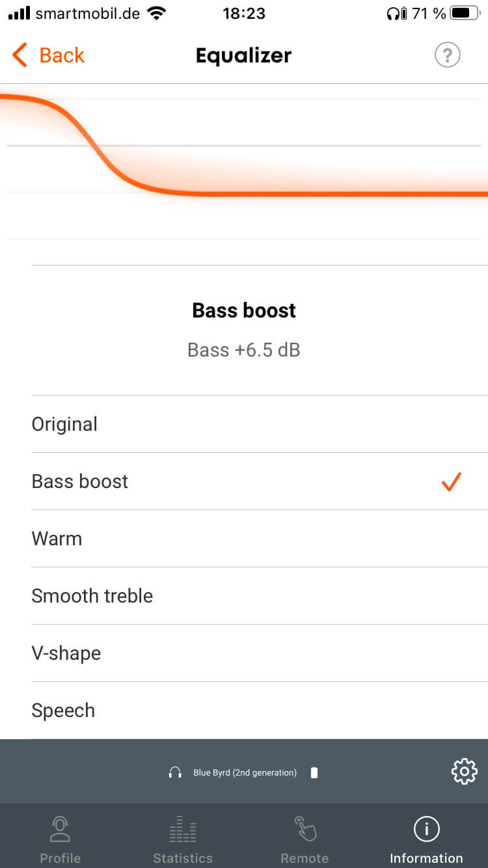Tap the Blue Byrd (2nd generation) device name

tap(245, 773)
